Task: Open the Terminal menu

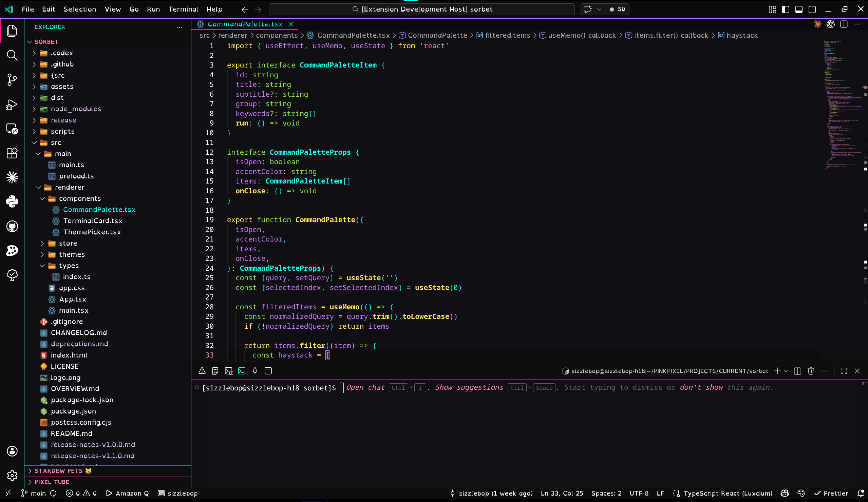Action: (x=183, y=9)
